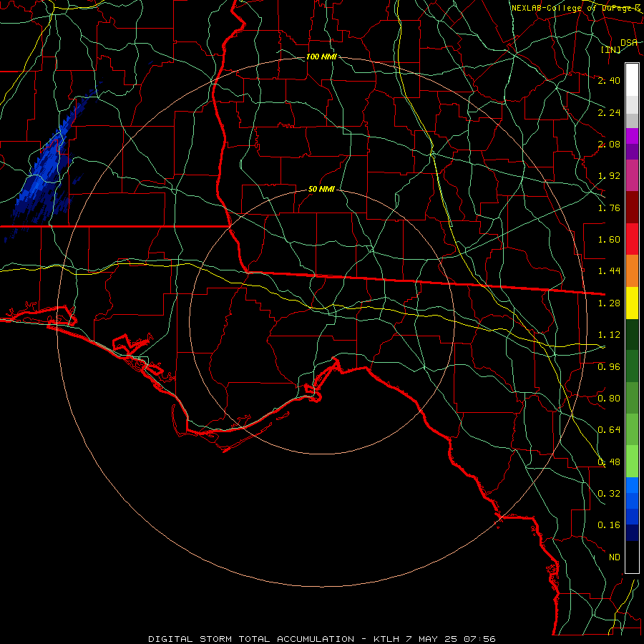Click the 0.48 legend value
Image resolution: width=644 pixels, height=644 pixels.
pyautogui.click(x=609, y=462)
